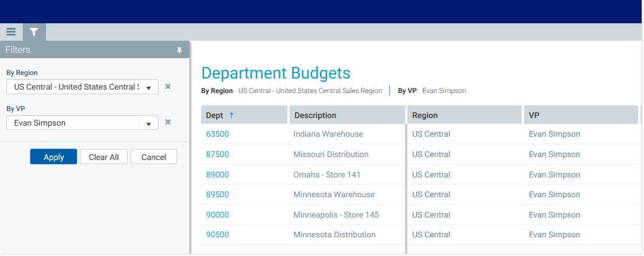This screenshot has width=644, height=256.
Task: Sort by the Region column header
Action: pyautogui.click(x=425, y=115)
